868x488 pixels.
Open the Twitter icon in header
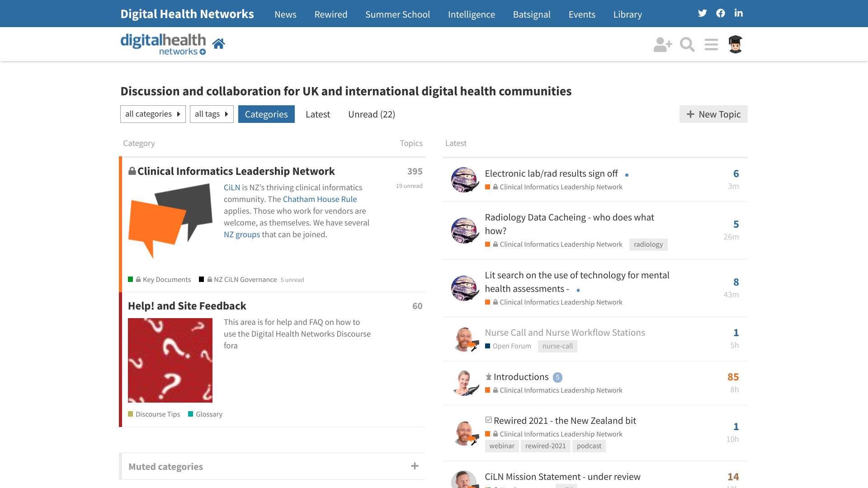coord(702,13)
